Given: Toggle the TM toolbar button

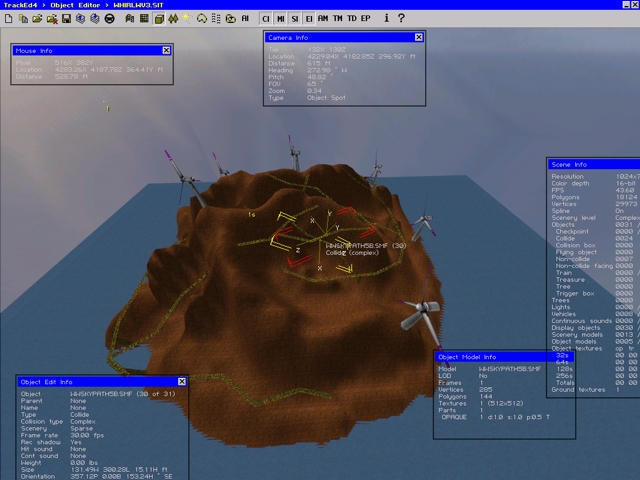Looking at the screenshot, I should click(x=337, y=18).
